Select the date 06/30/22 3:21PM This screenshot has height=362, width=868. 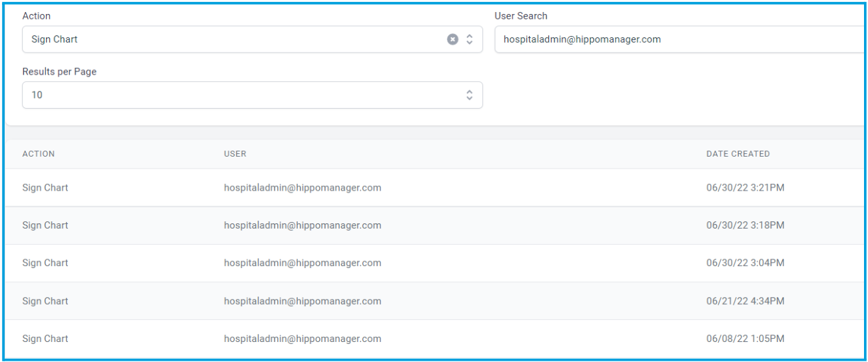pyautogui.click(x=745, y=188)
